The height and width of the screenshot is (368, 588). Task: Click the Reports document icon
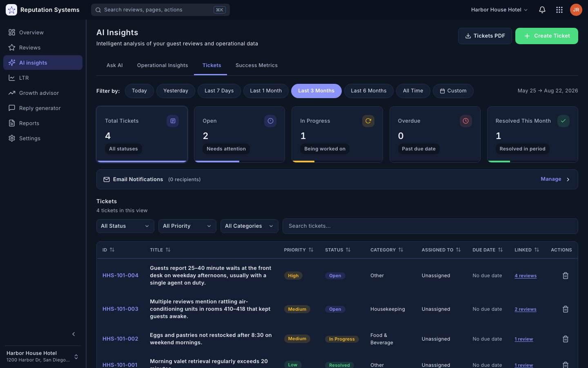click(12, 123)
